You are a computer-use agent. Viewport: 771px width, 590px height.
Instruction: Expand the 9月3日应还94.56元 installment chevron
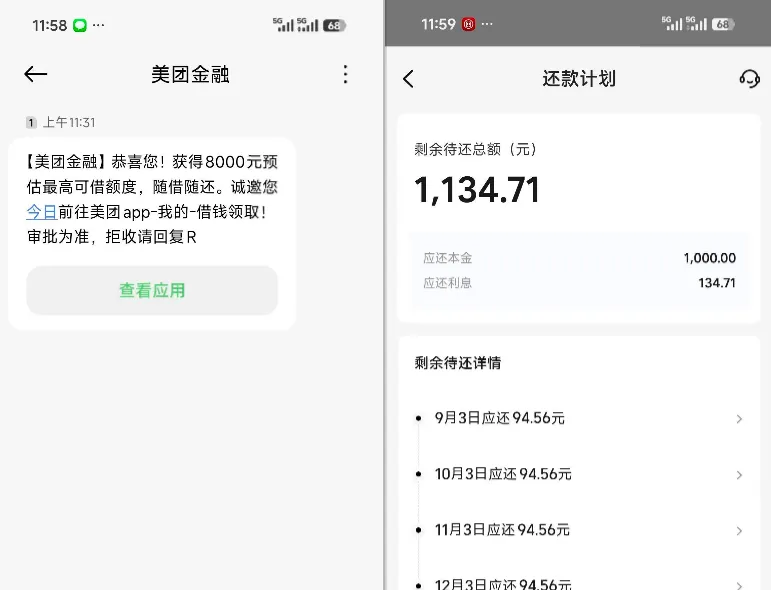(739, 419)
